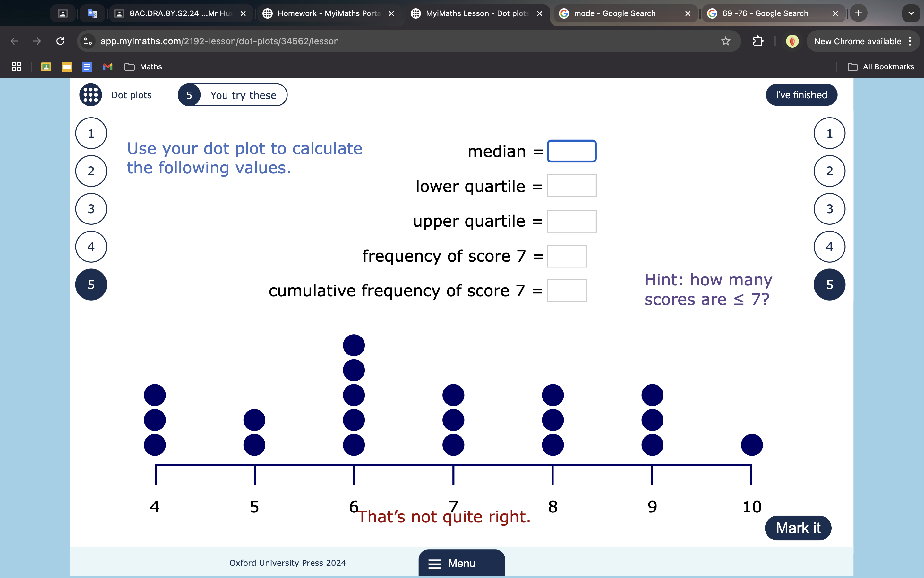Switch to the first pinned tab
This screenshot has height=578, width=924.
point(63,13)
